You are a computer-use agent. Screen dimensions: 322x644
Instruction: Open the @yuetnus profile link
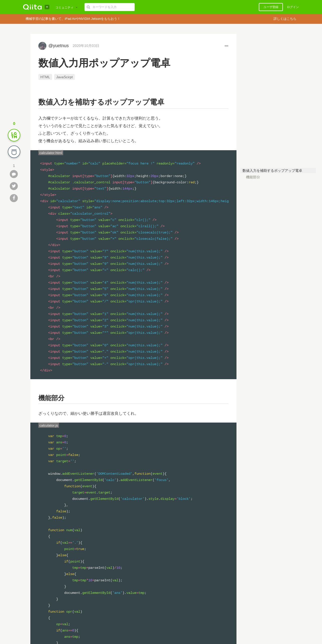coord(58,46)
